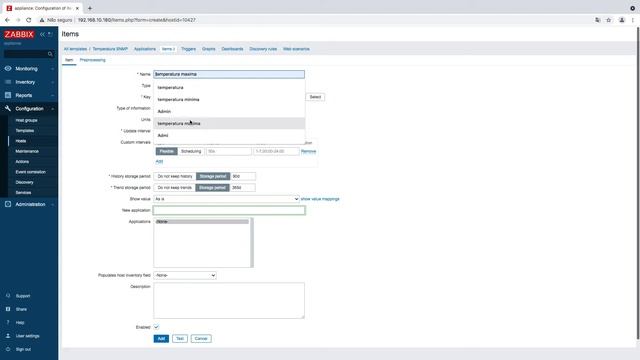
Task: Collapse the sidebar with the double-arrow icon
Action: coord(42,34)
